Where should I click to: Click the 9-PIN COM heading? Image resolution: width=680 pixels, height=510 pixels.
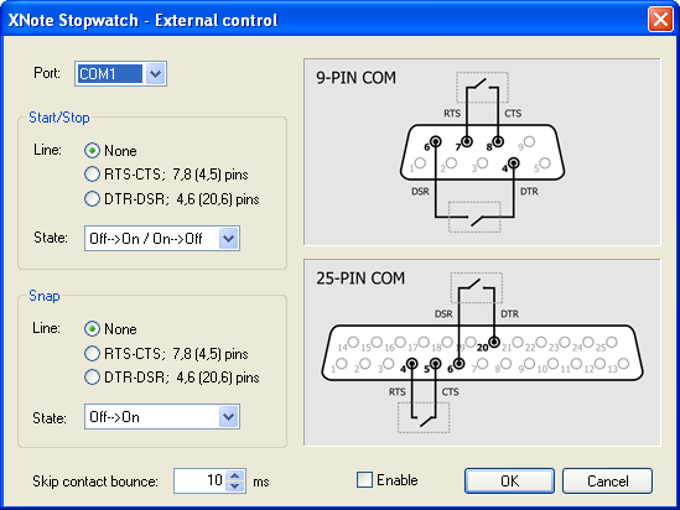356,78
